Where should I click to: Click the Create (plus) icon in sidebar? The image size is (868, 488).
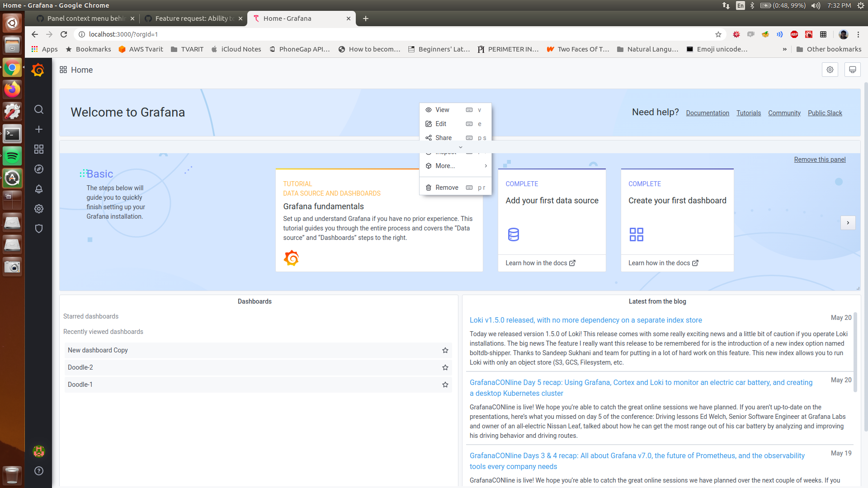(38, 129)
